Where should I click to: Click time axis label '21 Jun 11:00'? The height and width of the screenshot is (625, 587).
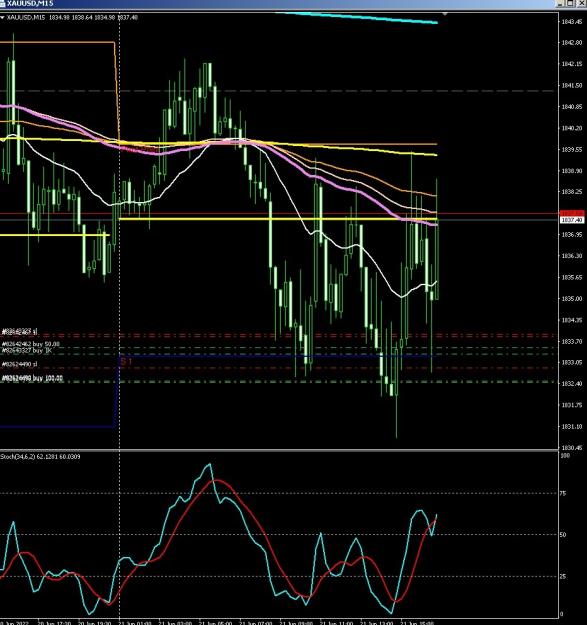click(336, 623)
